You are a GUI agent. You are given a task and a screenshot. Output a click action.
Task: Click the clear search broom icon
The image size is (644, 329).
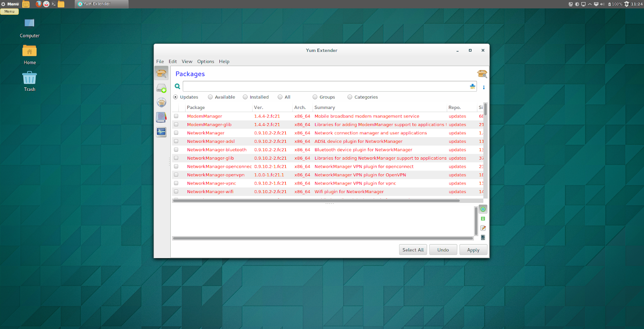click(x=473, y=86)
